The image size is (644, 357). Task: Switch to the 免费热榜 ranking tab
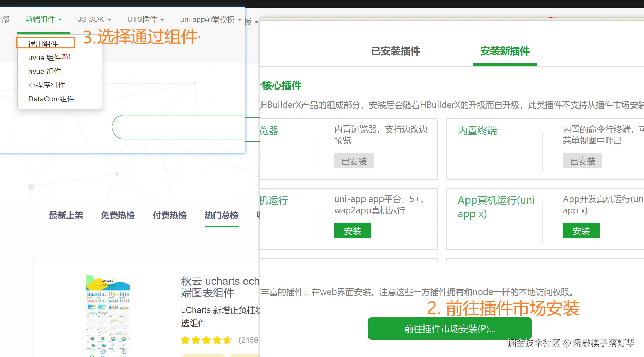click(118, 215)
